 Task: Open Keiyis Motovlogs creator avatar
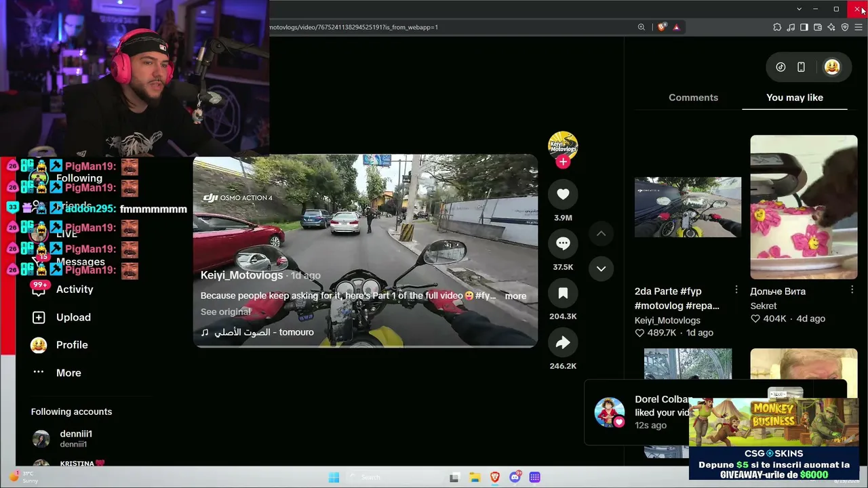563,146
